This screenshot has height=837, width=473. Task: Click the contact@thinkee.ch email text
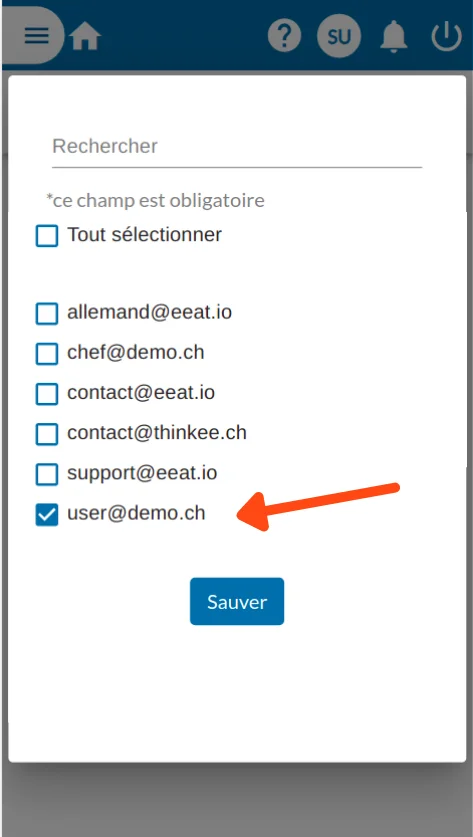click(157, 432)
